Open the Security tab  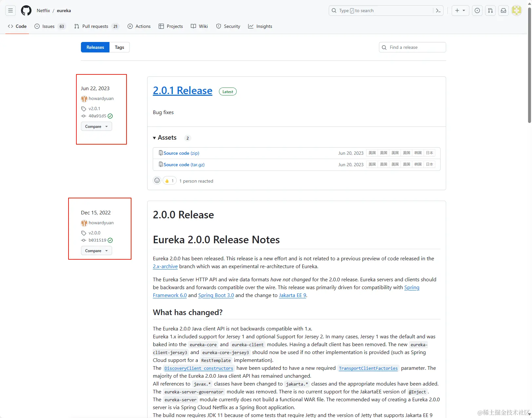pyautogui.click(x=228, y=26)
